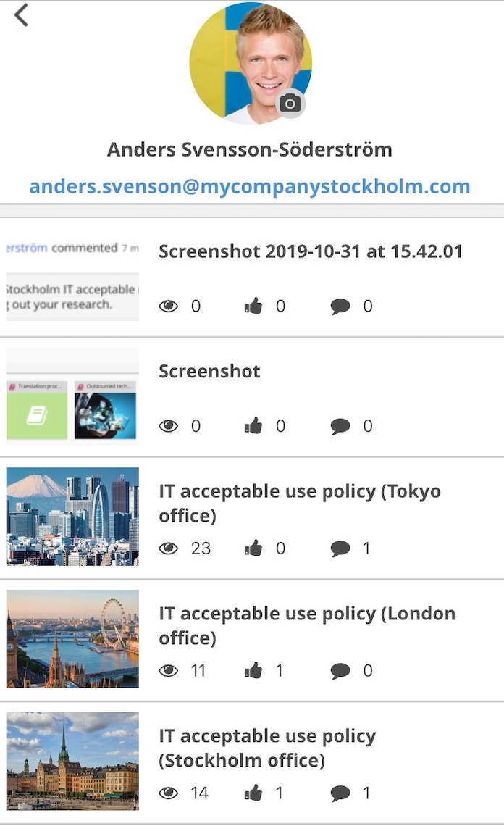Click views eye icon on London policy
504x826 pixels.
click(x=169, y=671)
